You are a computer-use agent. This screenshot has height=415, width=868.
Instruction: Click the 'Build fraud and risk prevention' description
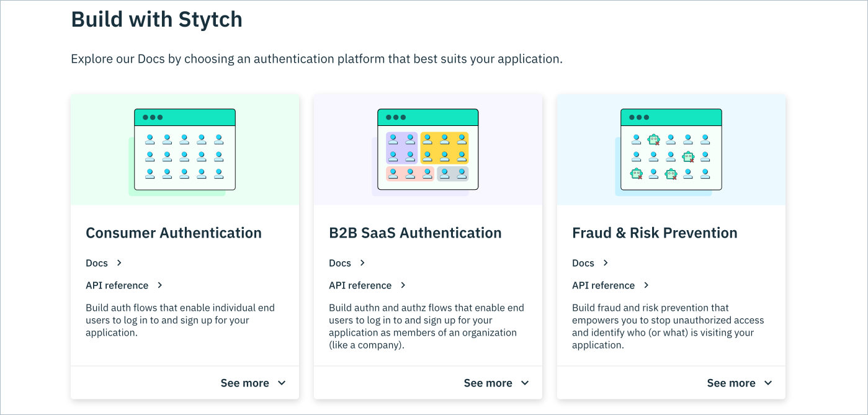click(x=668, y=326)
